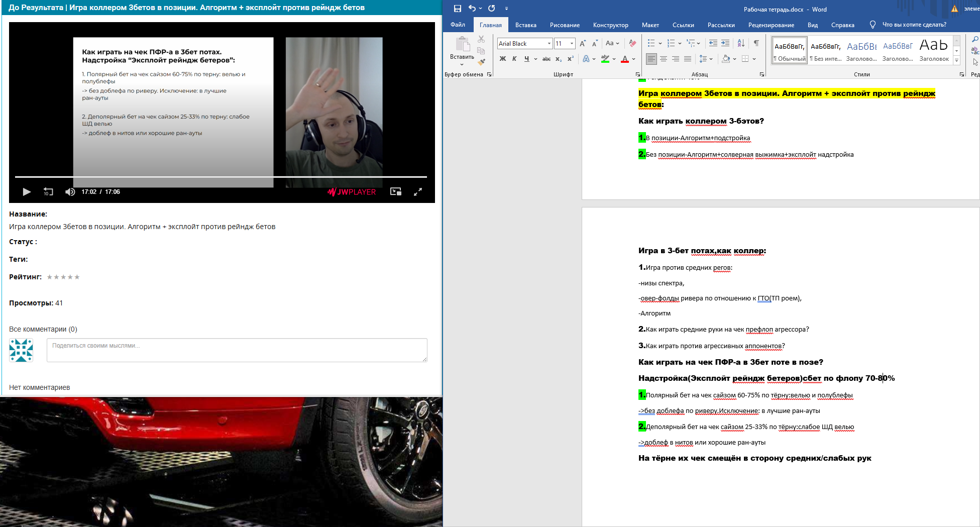The image size is (980, 527).
Task: Switch to the Ссылки tab
Action: click(683, 25)
